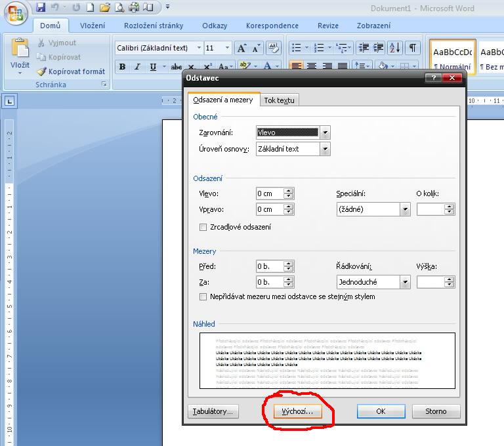Click the Kopírovat formát painter

tap(71, 71)
